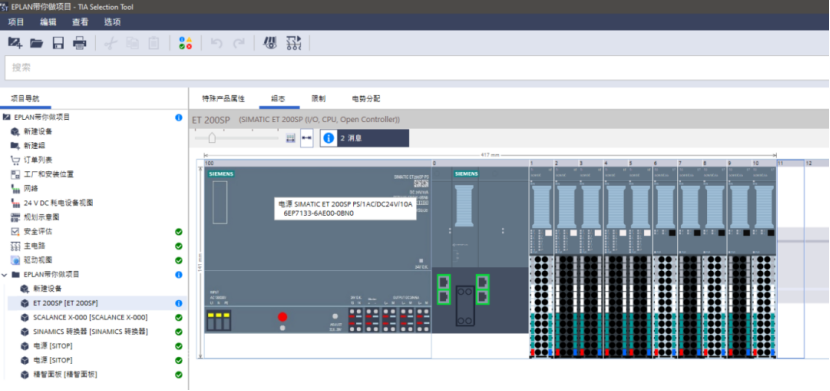Click the zoom slider handle in configuration view
830x391 pixels.
(212, 138)
